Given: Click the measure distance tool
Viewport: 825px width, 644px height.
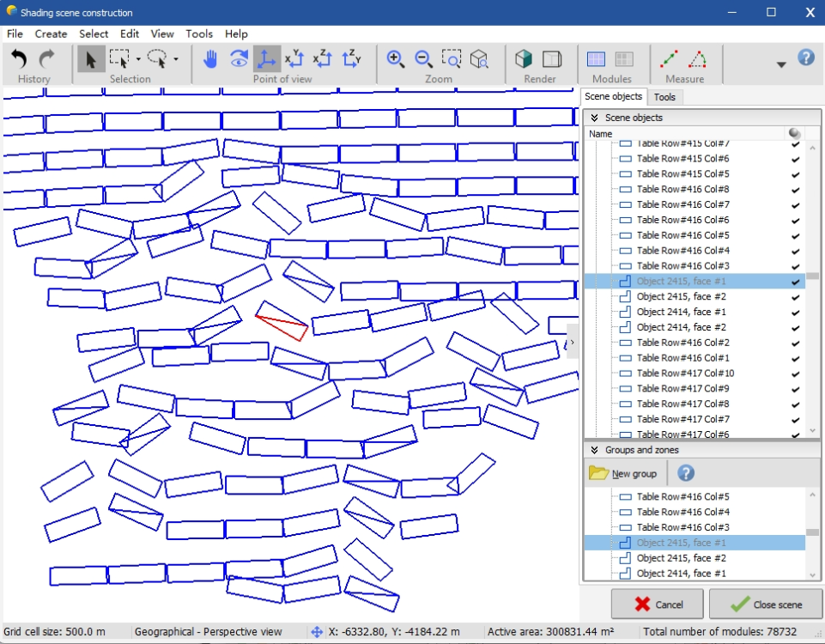Looking at the screenshot, I should coord(670,58).
